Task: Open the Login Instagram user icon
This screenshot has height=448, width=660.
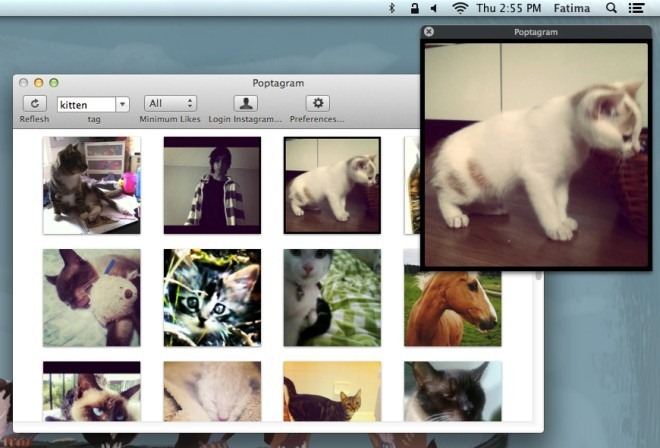Action: 245,103
